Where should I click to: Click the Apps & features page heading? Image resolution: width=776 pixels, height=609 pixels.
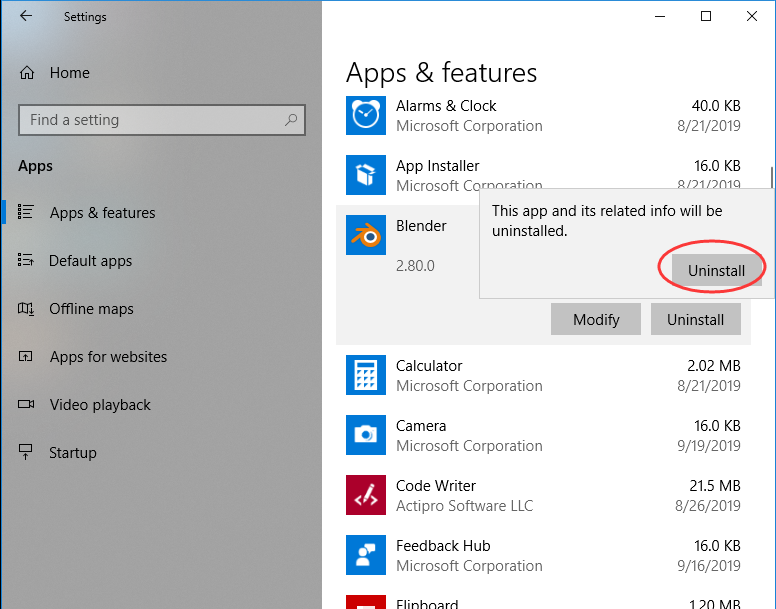tap(441, 73)
